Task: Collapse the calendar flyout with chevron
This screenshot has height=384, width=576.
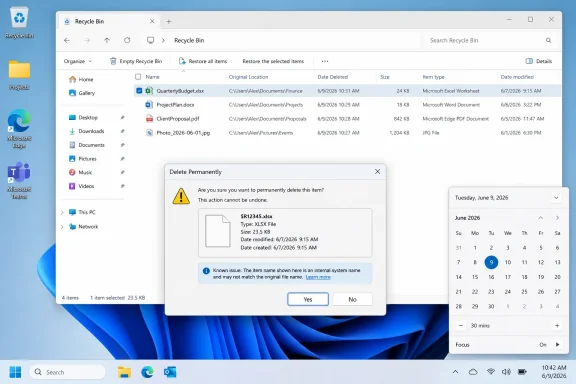Action: point(556,198)
